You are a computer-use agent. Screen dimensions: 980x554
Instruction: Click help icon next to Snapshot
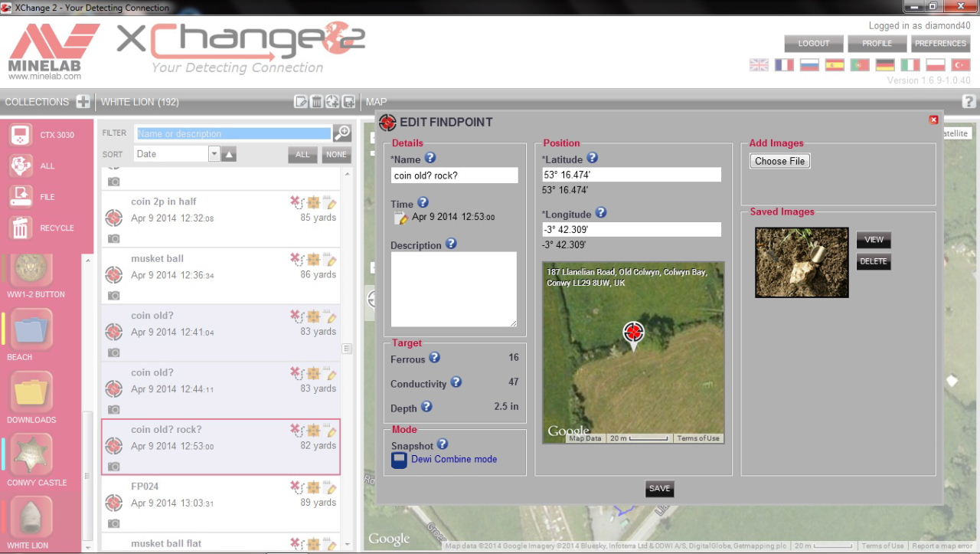[x=442, y=444]
